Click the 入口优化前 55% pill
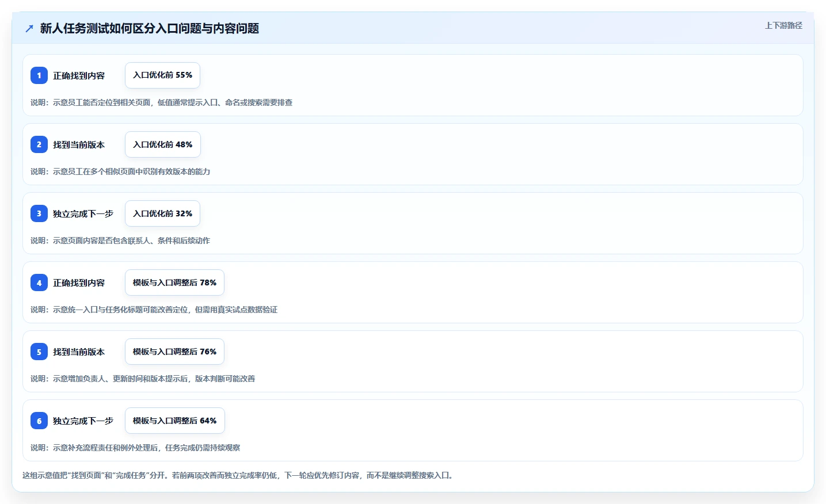 [162, 75]
